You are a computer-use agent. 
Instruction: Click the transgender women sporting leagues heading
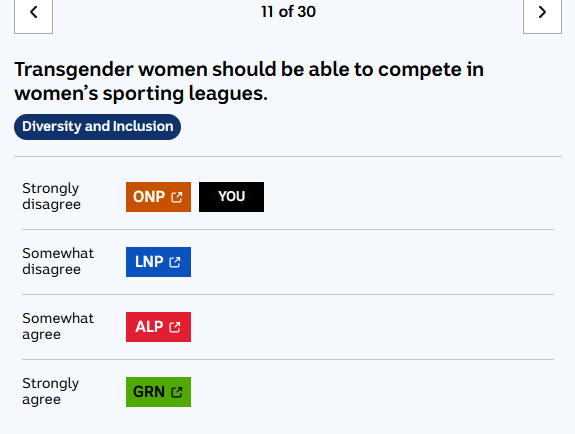click(x=249, y=81)
